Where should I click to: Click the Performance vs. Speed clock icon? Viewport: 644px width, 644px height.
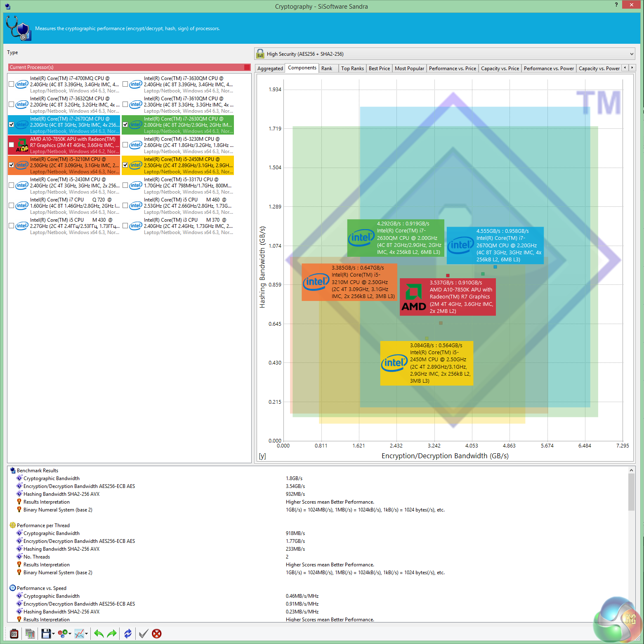pyautogui.click(x=13, y=588)
